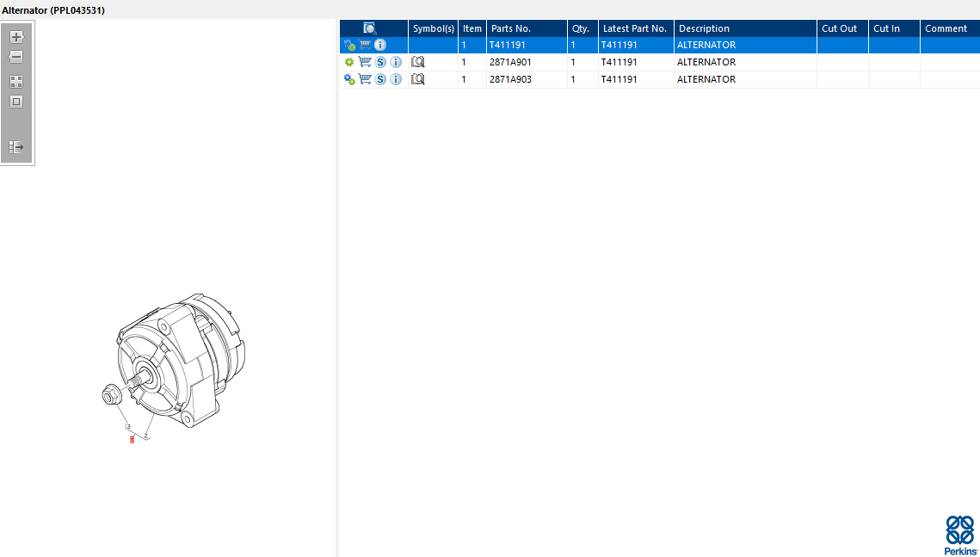Click highlighted red callout 1 on diagram

point(132,439)
